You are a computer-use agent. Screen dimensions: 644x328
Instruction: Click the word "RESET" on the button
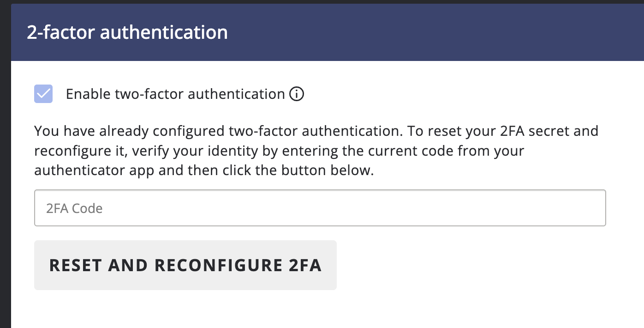(x=75, y=265)
